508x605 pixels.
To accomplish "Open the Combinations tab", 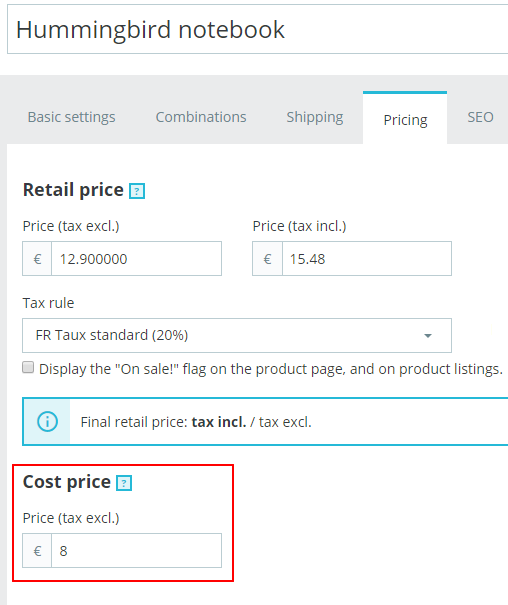I will pos(201,117).
